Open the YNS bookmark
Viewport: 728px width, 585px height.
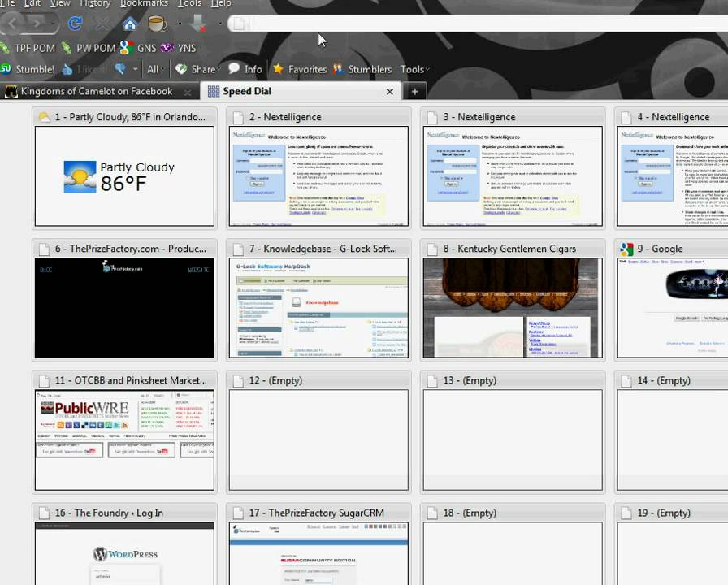pyautogui.click(x=178, y=48)
